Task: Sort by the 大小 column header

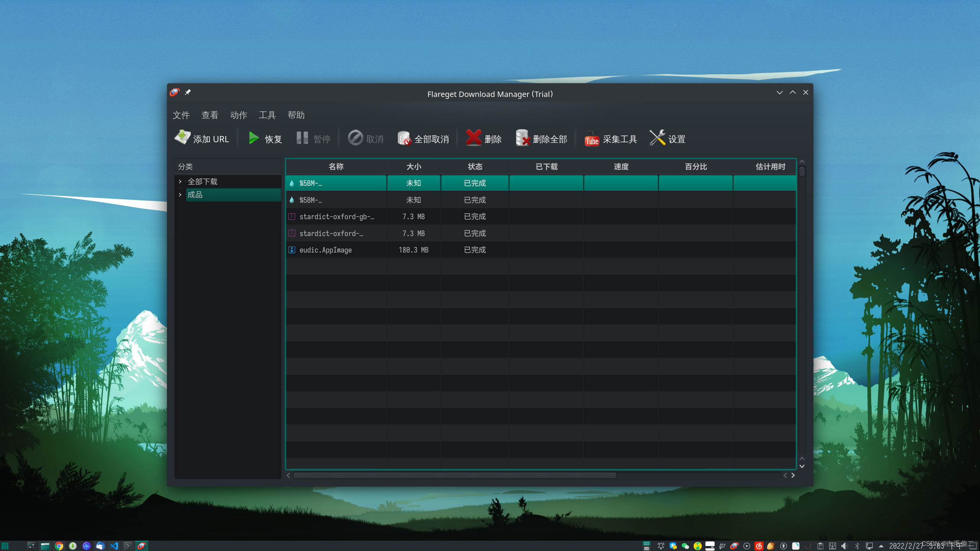Action: pos(414,167)
